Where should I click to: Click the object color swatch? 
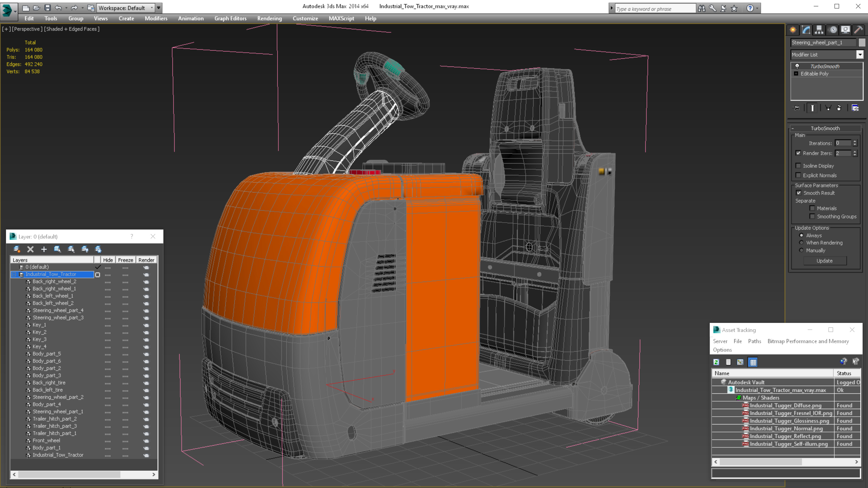point(862,42)
